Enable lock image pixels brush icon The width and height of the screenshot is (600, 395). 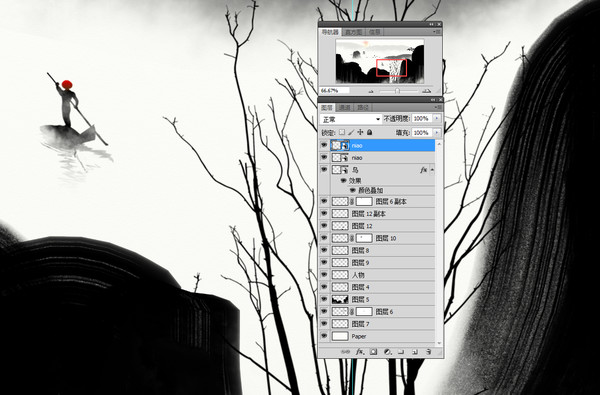tap(351, 132)
